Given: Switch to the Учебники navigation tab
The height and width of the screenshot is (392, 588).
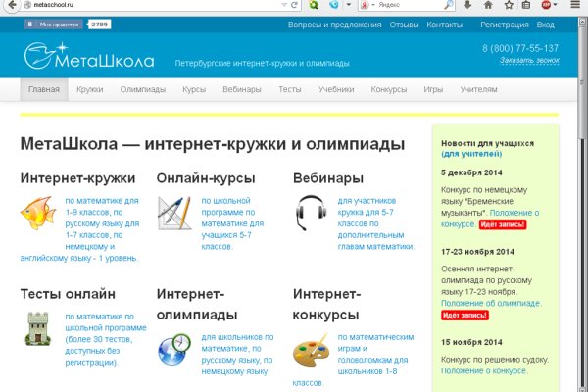Looking at the screenshot, I should tap(336, 89).
